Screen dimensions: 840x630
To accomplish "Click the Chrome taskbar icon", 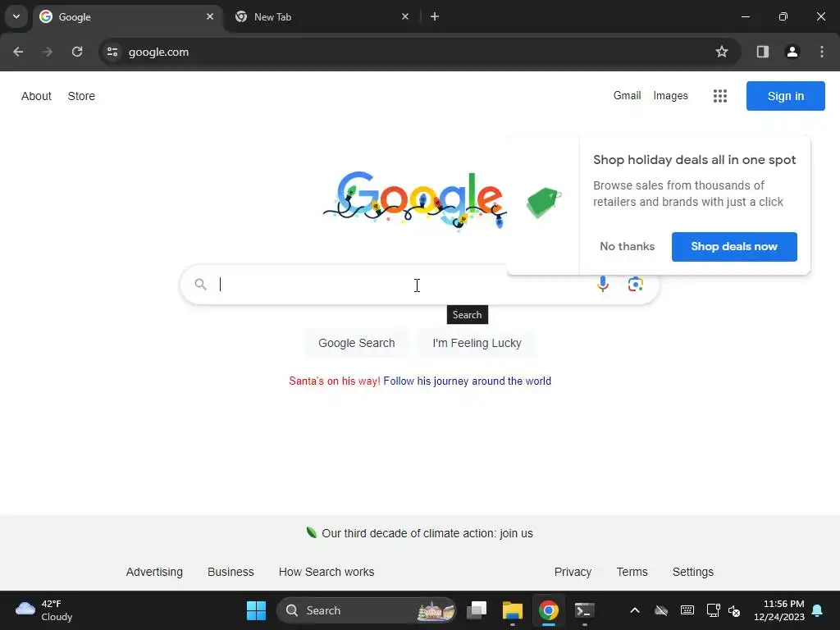I will pos(549,610).
